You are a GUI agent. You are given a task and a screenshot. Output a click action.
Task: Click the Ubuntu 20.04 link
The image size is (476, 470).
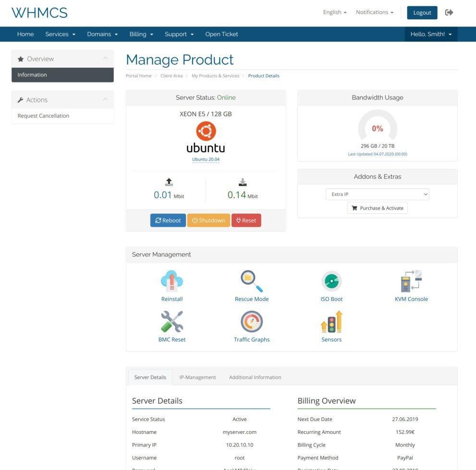(x=206, y=159)
